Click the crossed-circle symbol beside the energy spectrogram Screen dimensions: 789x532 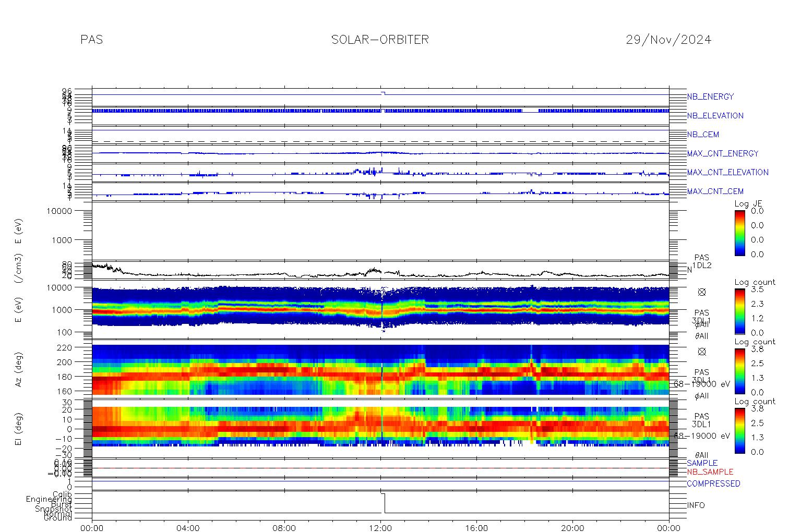[x=702, y=292]
